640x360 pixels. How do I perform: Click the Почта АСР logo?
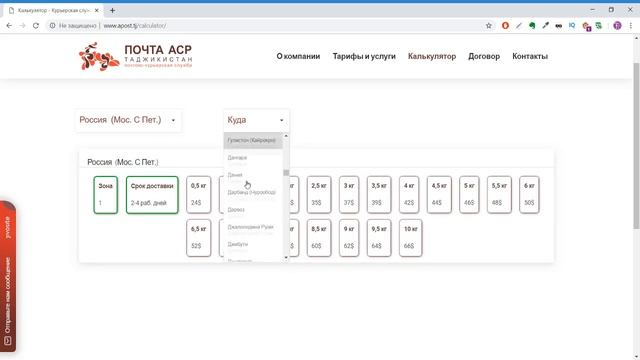pos(135,56)
